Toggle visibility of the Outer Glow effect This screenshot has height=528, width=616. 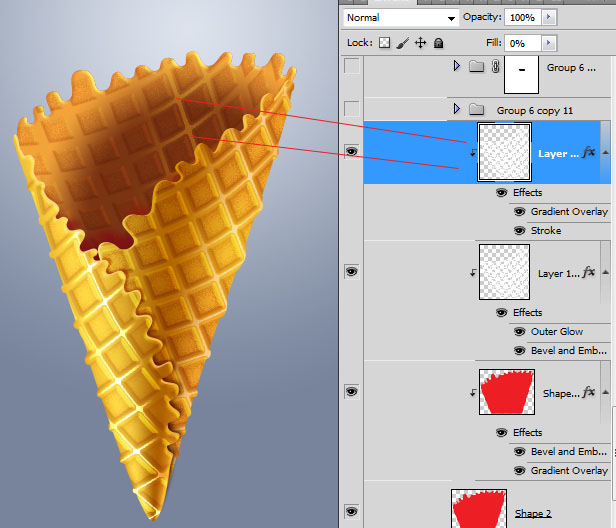pos(519,332)
